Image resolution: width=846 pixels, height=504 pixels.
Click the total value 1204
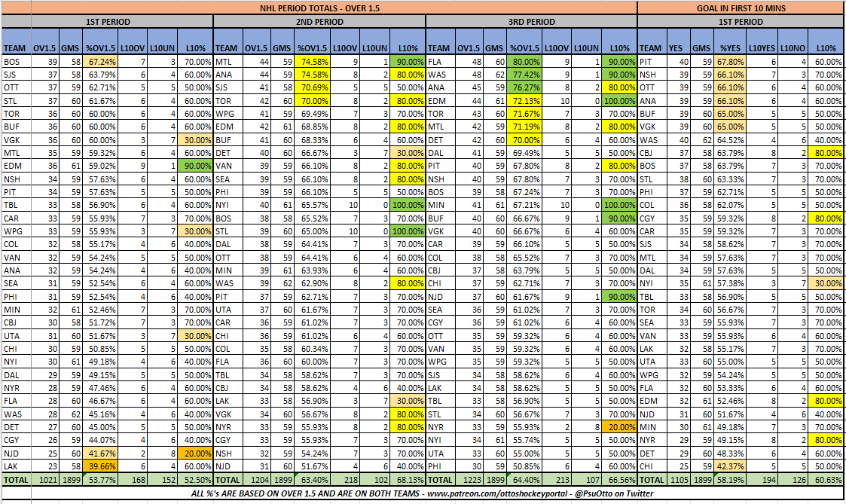pyautogui.click(x=256, y=480)
